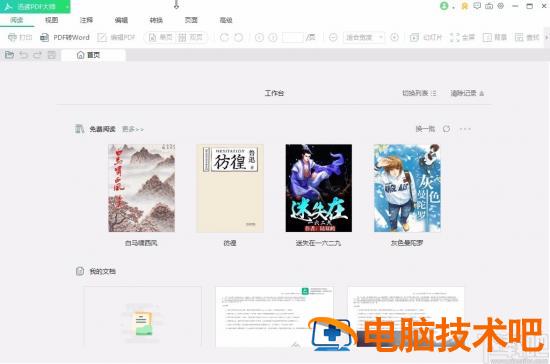Start slideshow with 幻灯片 button
This screenshot has height=364, width=550.
tap(426, 37)
